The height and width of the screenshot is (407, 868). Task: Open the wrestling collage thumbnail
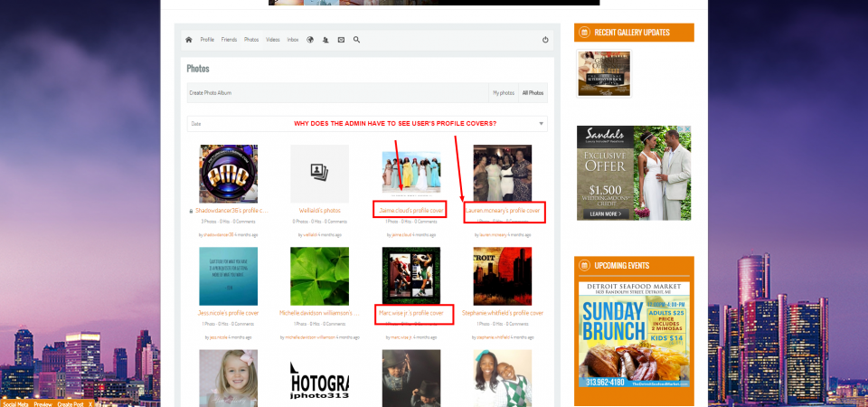tap(411, 277)
